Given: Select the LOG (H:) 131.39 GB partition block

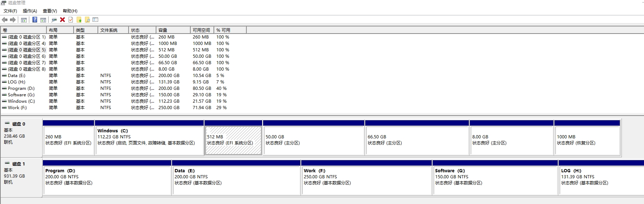Looking at the screenshot, I should 602,178.
